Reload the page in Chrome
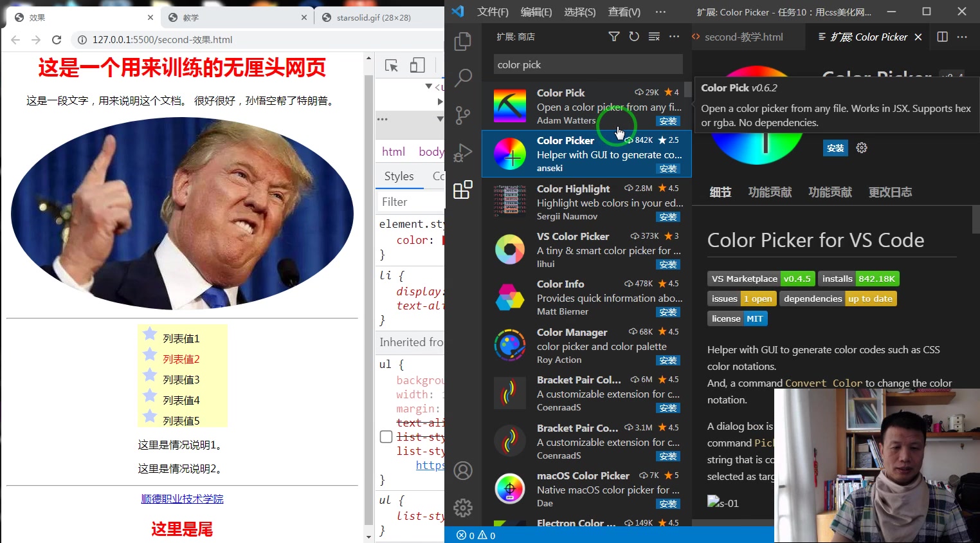980x543 pixels. [57, 40]
